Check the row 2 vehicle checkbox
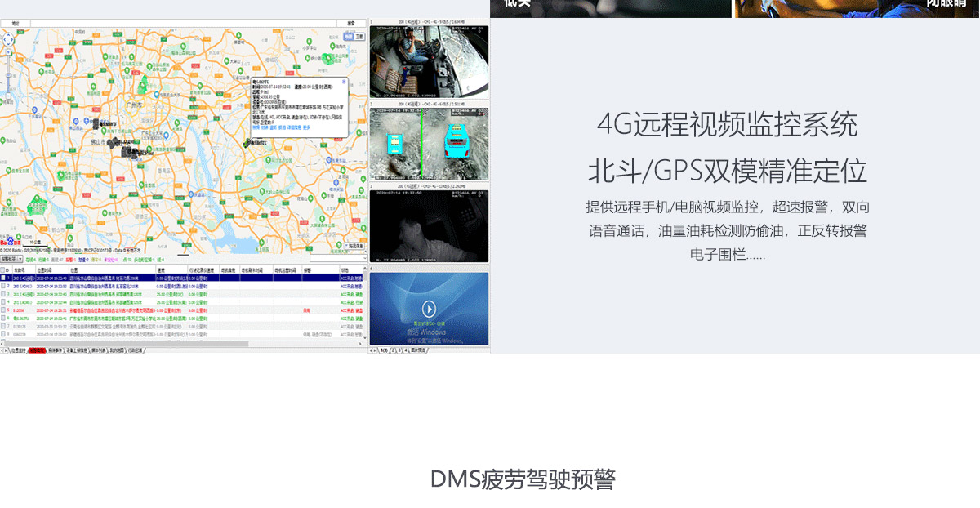 [3, 286]
